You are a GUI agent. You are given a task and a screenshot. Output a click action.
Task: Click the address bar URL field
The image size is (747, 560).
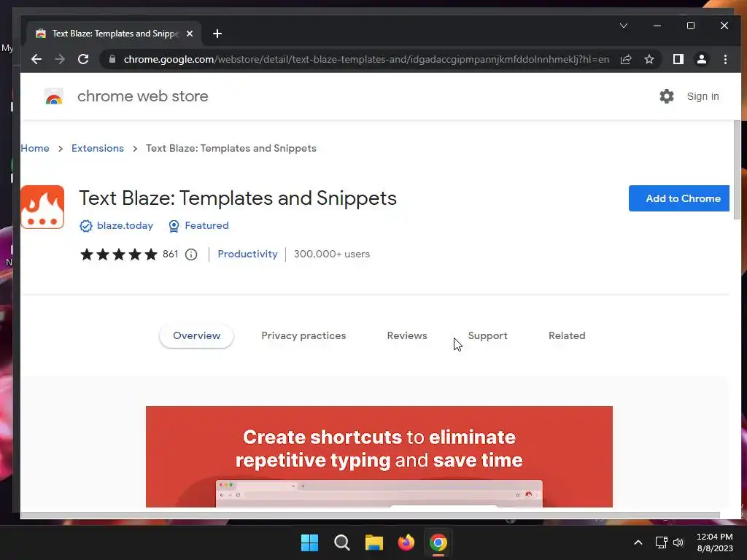pos(366,59)
